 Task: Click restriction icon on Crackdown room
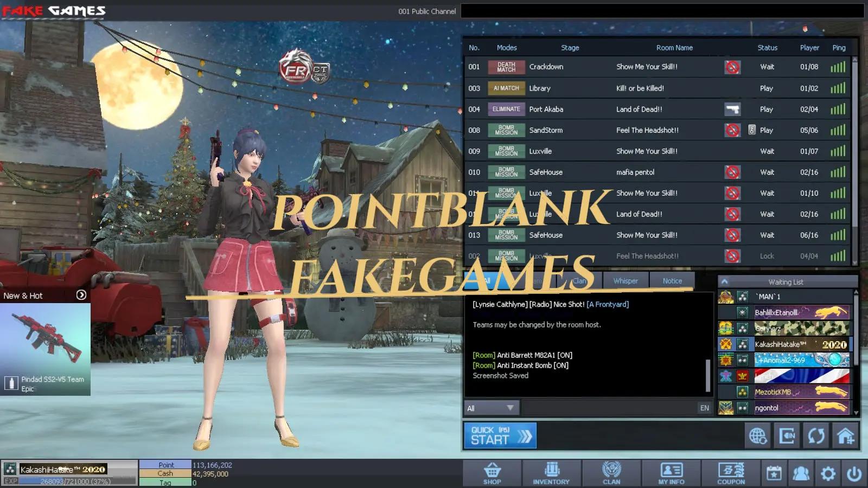coord(732,67)
